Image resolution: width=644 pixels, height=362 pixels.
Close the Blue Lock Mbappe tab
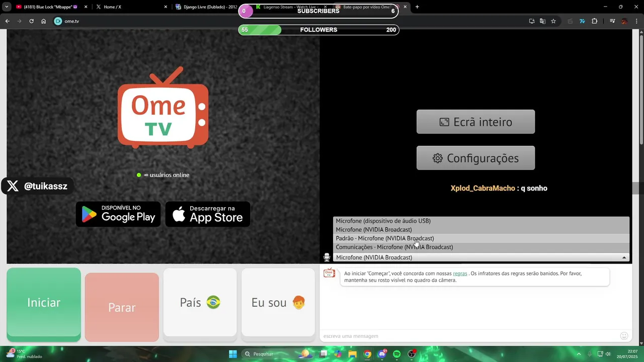click(x=86, y=7)
